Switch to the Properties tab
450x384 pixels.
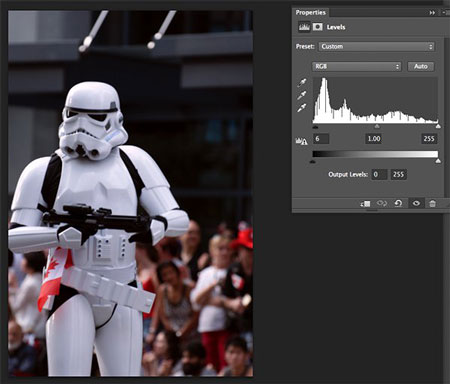pos(310,12)
